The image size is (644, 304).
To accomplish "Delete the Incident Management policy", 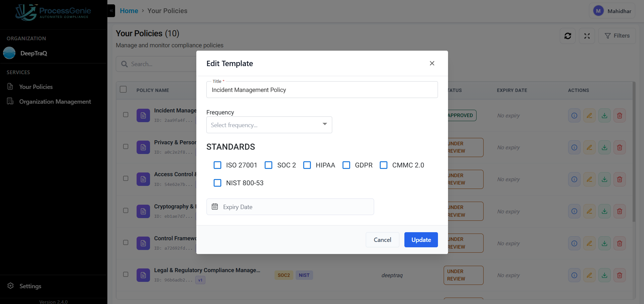I will (x=620, y=115).
